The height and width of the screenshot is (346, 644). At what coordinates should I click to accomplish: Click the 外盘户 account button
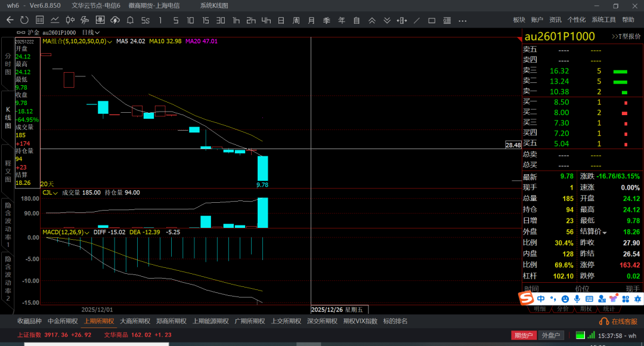pyautogui.click(x=551, y=335)
